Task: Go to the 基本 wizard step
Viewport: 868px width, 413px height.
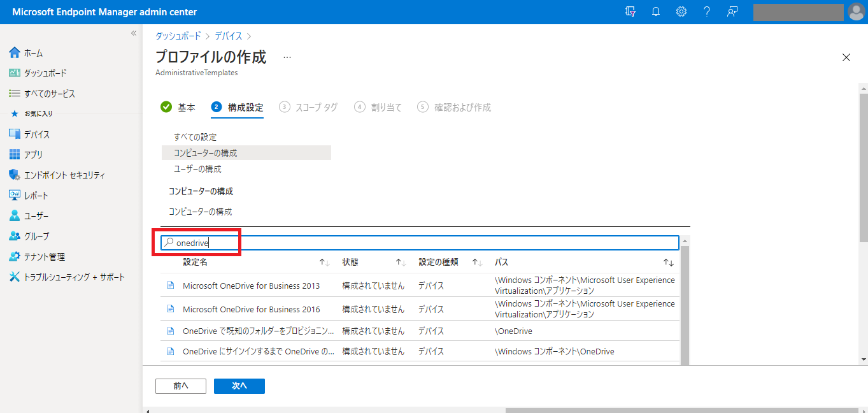Action: pos(178,107)
